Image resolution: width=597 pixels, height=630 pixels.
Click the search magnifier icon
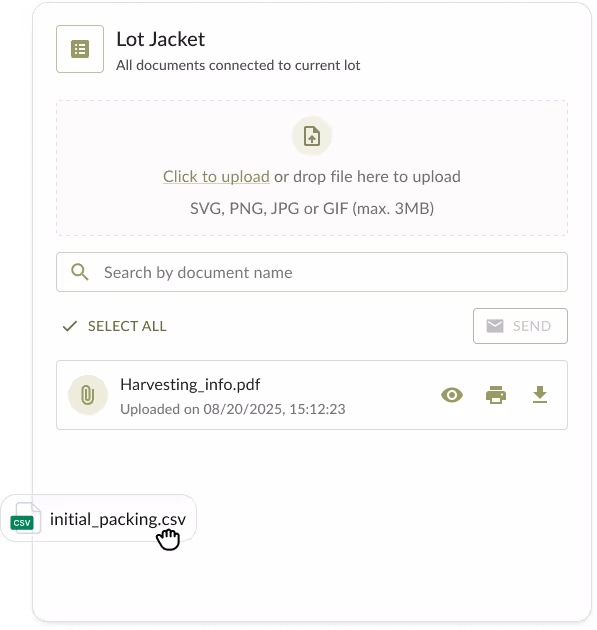[x=80, y=272]
